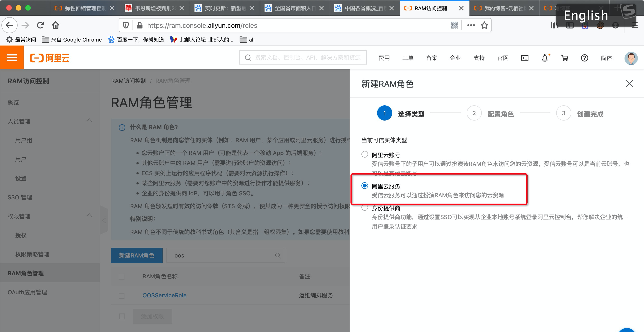Open Cloud Shell terminal icon
The width and height of the screenshot is (644, 332).
[525, 58]
